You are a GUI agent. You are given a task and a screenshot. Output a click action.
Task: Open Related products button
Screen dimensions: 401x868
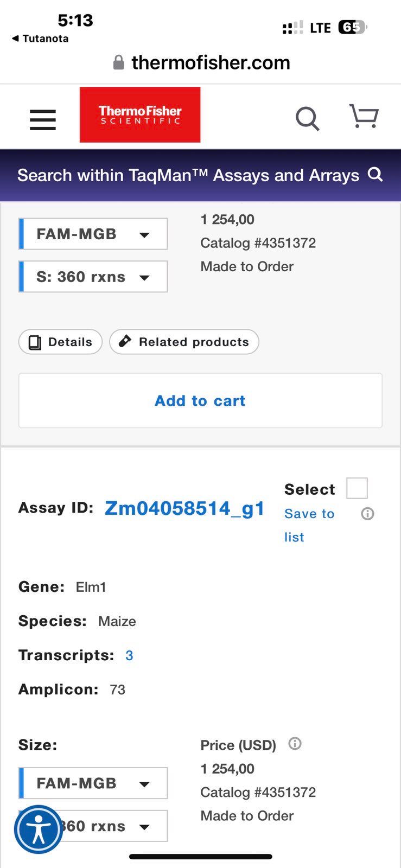coord(184,342)
